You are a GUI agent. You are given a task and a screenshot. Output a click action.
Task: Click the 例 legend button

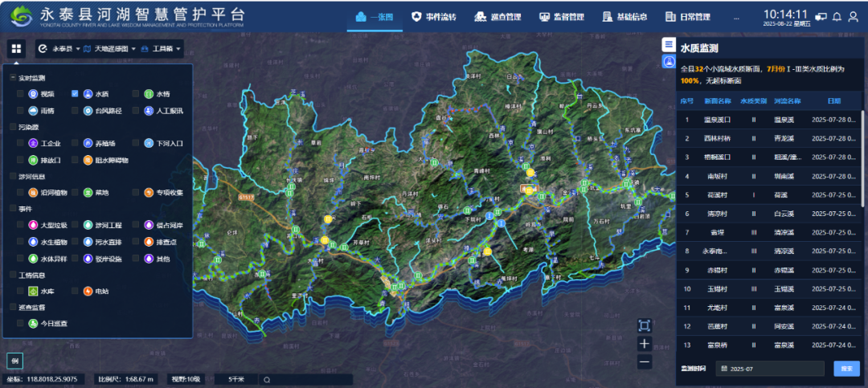pyautogui.click(x=14, y=361)
